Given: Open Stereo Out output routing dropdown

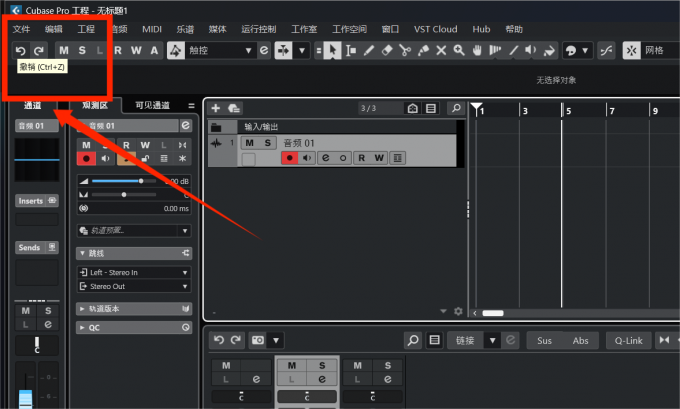Looking at the screenshot, I should (134, 286).
